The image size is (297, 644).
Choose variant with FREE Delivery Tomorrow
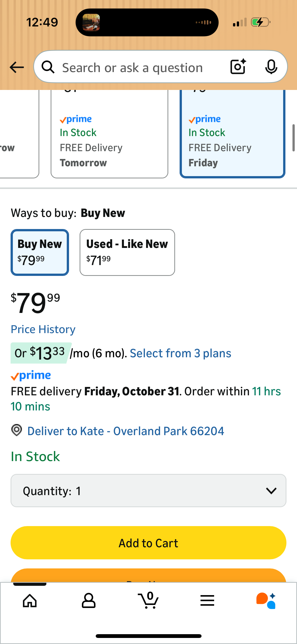(109, 141)
